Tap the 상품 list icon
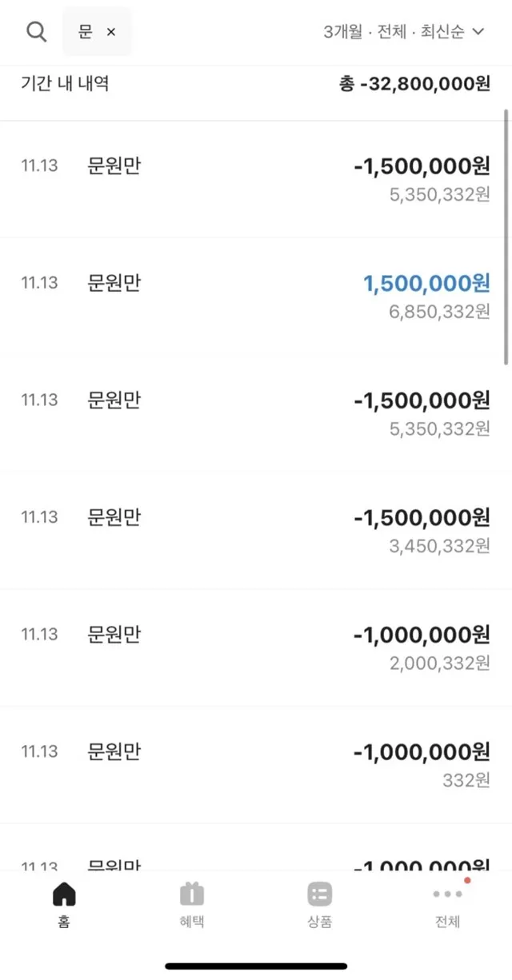This screenshot has height=980, width=512. 319,894
